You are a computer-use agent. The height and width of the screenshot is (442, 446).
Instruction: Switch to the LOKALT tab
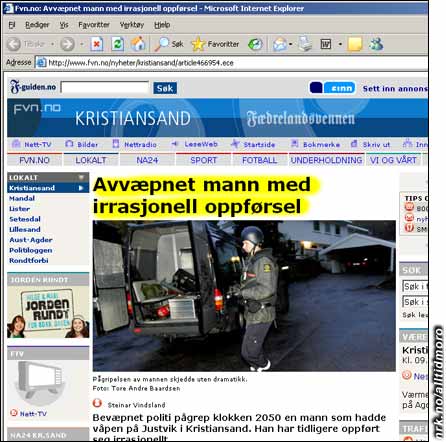click(x=91, y=160)
